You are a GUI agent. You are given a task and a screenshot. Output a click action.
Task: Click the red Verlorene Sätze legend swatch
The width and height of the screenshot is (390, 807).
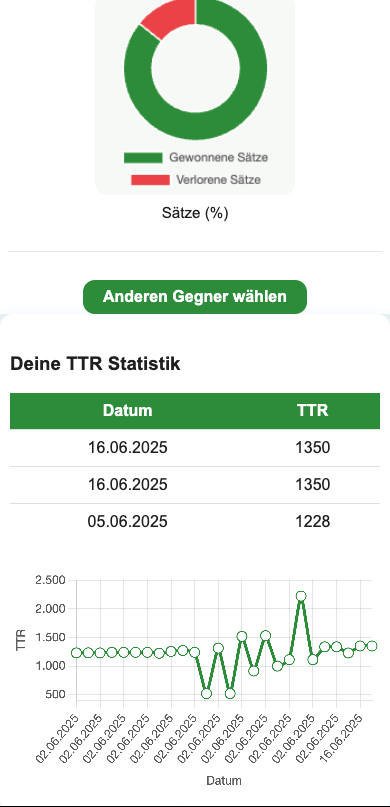(150, 180)
